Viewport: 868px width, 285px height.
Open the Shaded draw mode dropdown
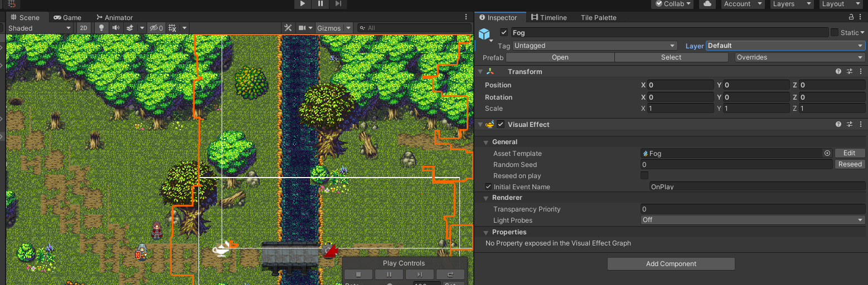(x=39, y=28)
